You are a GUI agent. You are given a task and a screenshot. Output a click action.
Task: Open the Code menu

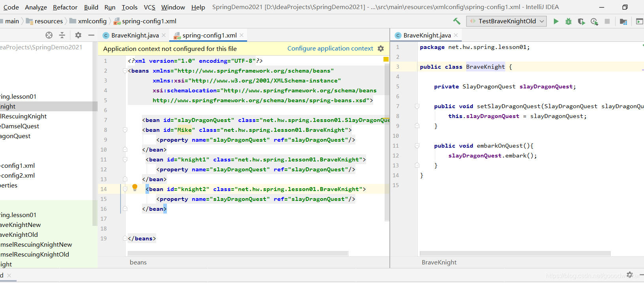tap(11, 7)
